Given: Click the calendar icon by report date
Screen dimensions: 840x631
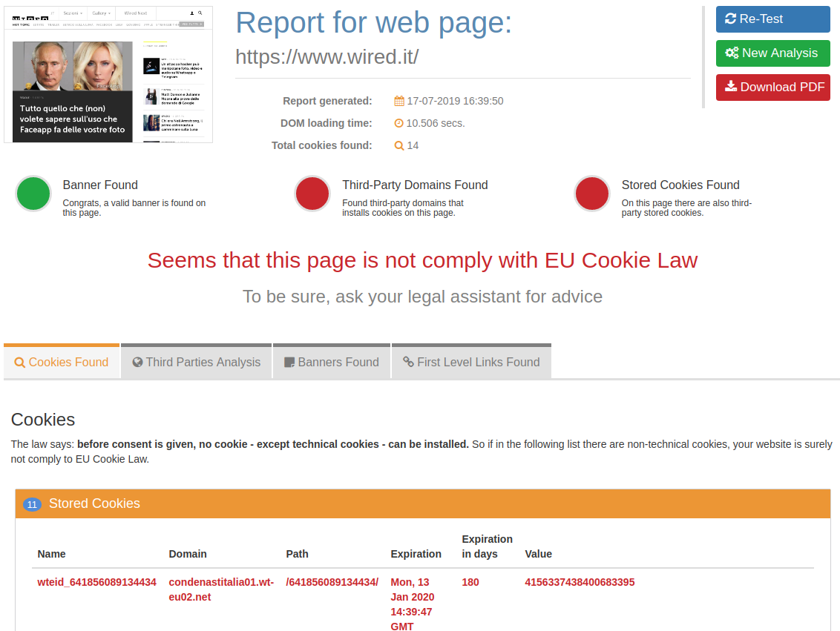Looking at the screenshot, I should point(399,101).
